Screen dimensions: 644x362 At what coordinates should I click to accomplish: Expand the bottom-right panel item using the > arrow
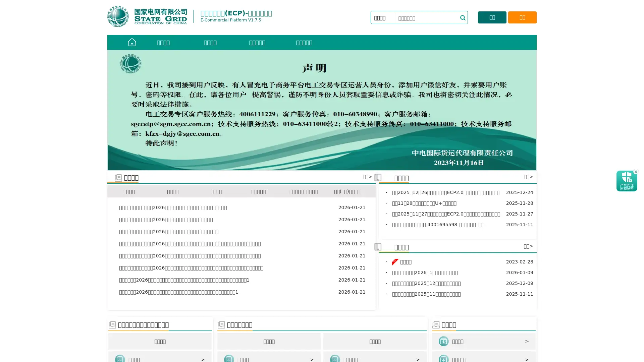527,341
